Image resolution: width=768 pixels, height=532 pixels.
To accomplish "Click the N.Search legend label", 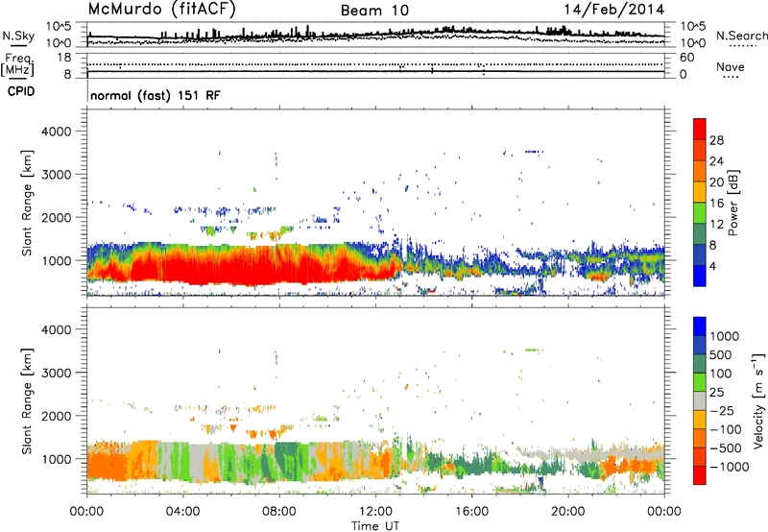I will coord(741,36).
